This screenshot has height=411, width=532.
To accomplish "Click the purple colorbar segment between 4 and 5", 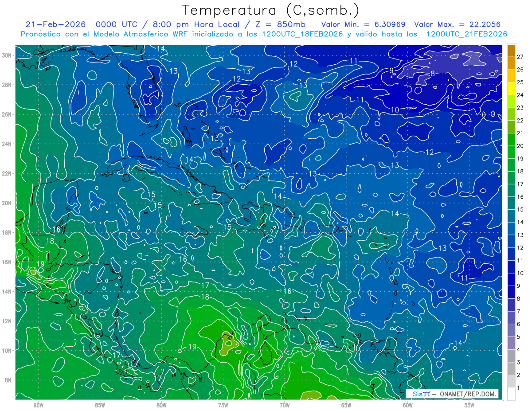I will [x=511, y=343].
